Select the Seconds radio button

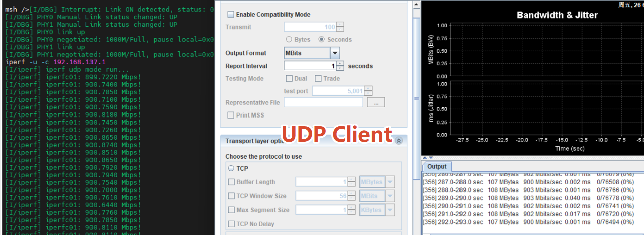[322, 39]
